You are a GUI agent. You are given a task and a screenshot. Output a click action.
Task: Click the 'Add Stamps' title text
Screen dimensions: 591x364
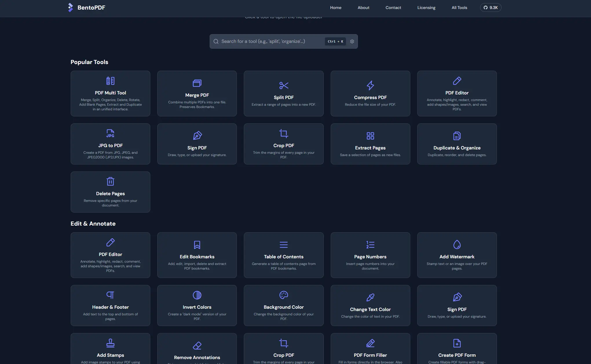click(110, 355)
